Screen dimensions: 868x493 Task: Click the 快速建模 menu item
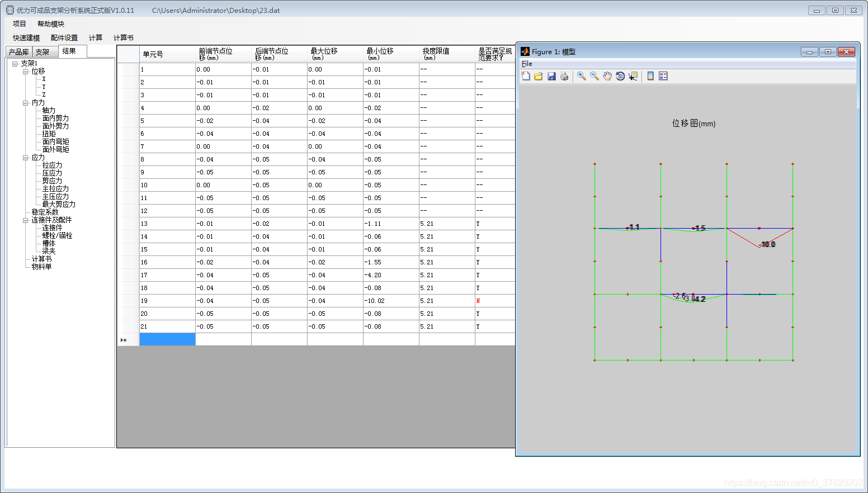[26, 38]
